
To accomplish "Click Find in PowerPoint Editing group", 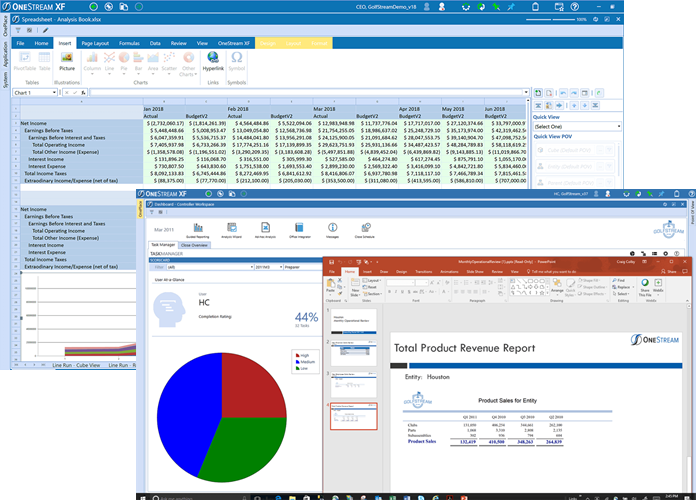I will pos(618,281).
